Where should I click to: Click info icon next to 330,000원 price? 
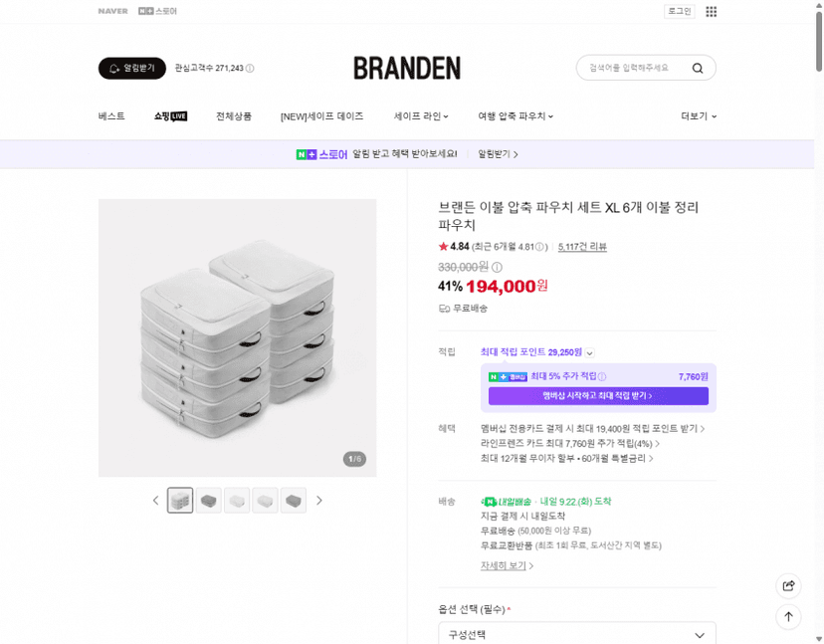[x=497, y=267]
